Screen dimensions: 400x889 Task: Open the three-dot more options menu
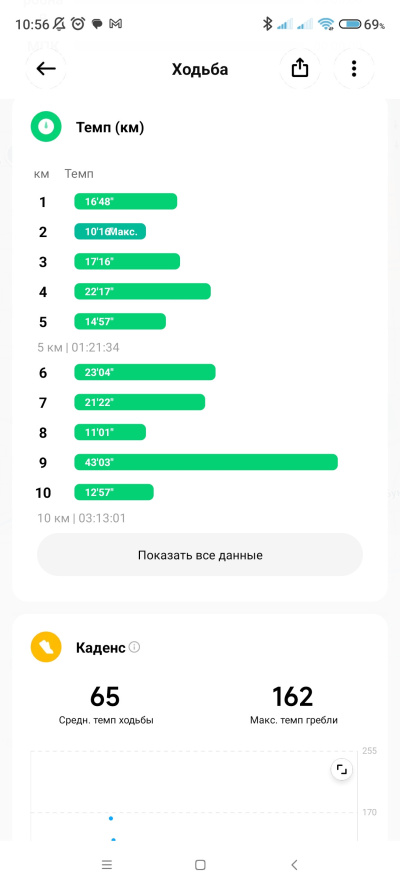(x=354, y=69)
